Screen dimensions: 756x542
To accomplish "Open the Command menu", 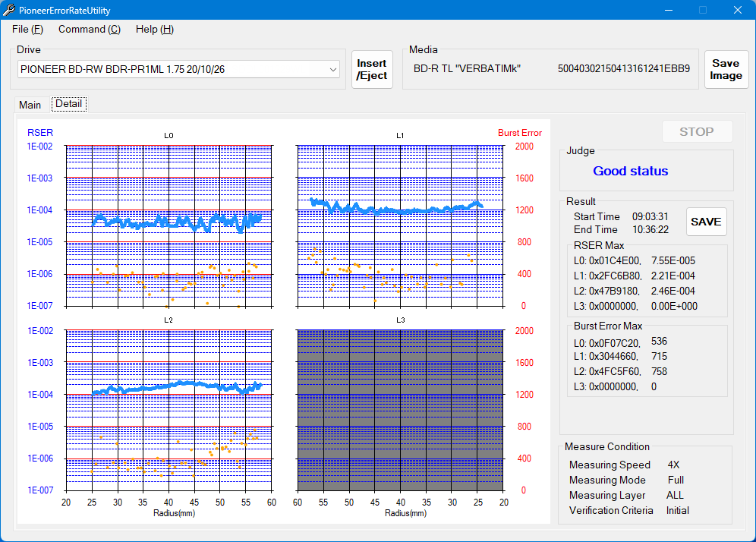I will pos(89,29).
